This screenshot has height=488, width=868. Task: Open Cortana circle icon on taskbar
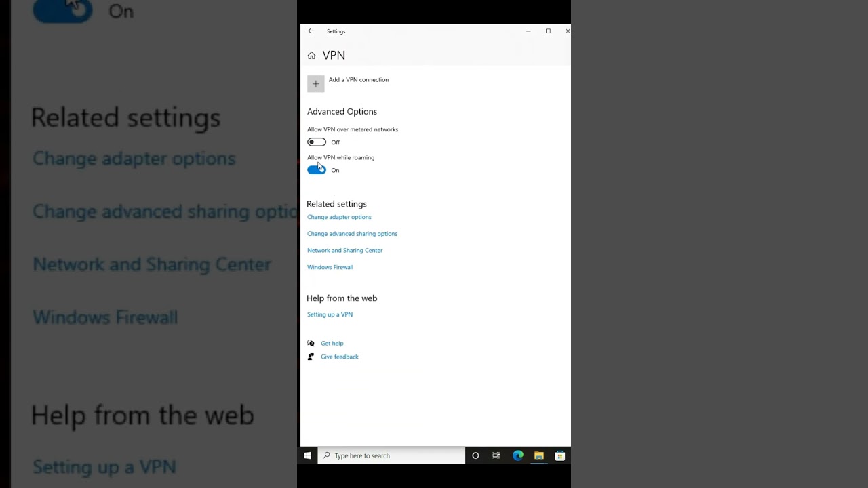pos(475,455)
